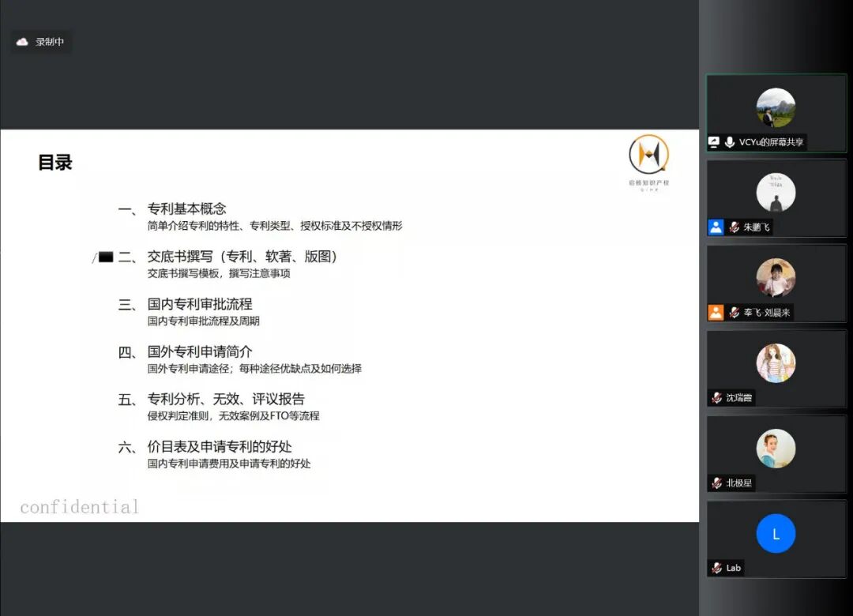The image size is (853, 616).
Task: Click Lab's blue avatar circle
Action: [x=775, y=535]
